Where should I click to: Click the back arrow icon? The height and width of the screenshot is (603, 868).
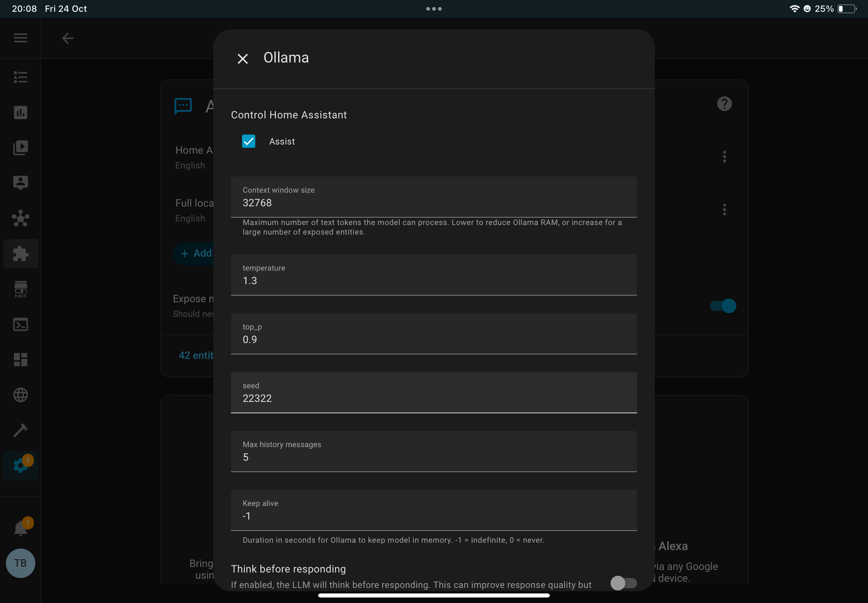click(x=68, y=38)
